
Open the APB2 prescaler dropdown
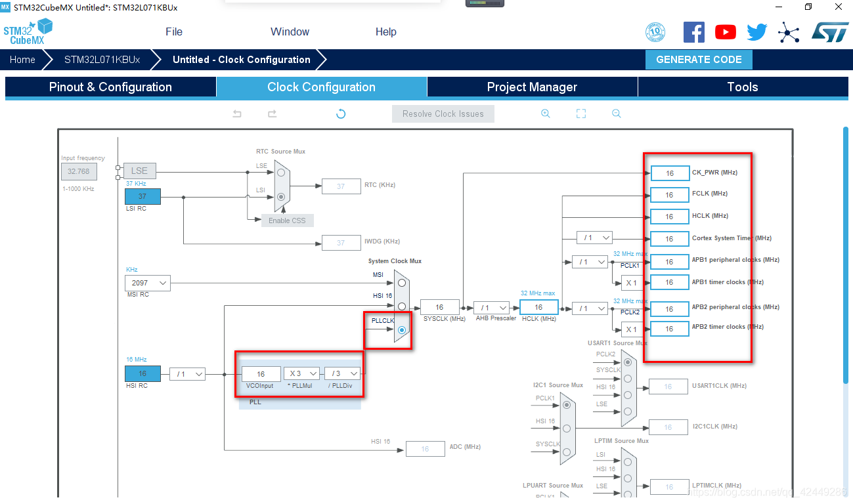(x=590, y=308)
